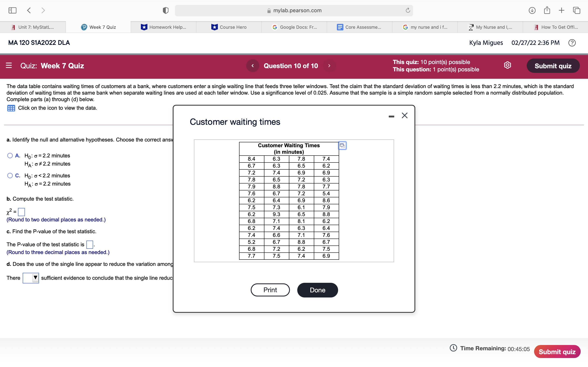Click the P-value answer input box
This screenshot has width=588, height=367.
coord(89,244)
